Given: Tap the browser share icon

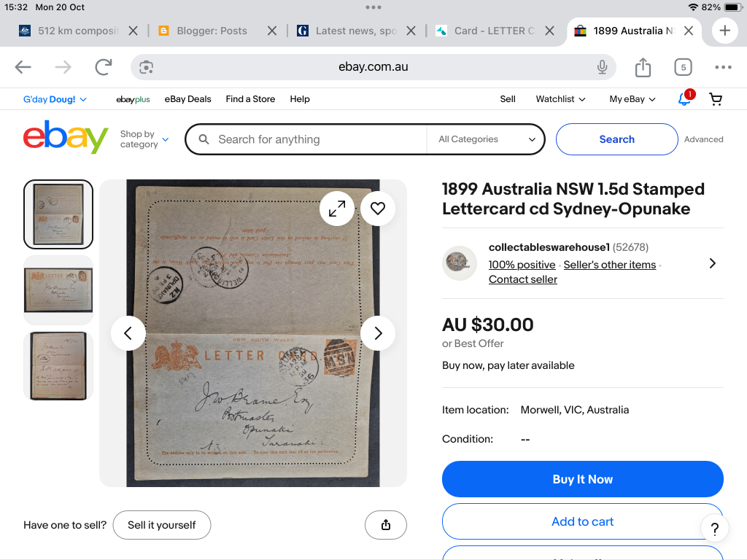Looking at the screenshot, I should tap(643, 68).
